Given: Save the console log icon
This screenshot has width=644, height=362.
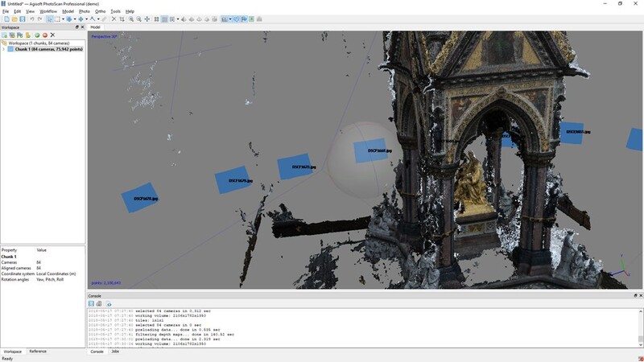Looking at the screenshot, I should [91, 304].
